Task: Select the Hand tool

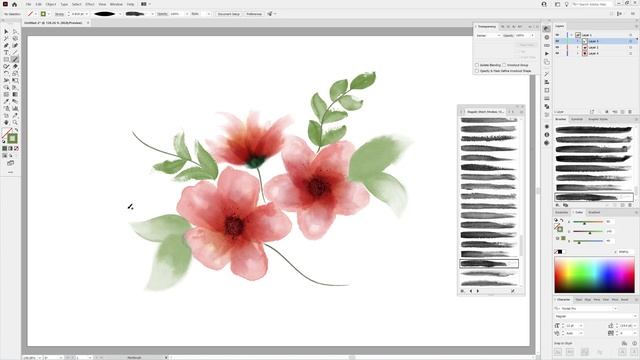Action: (6, 122)
